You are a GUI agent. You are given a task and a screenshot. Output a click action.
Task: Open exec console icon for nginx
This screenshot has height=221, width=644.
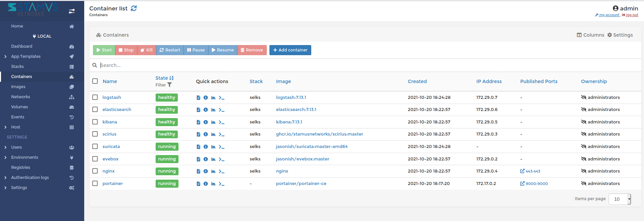221,171
